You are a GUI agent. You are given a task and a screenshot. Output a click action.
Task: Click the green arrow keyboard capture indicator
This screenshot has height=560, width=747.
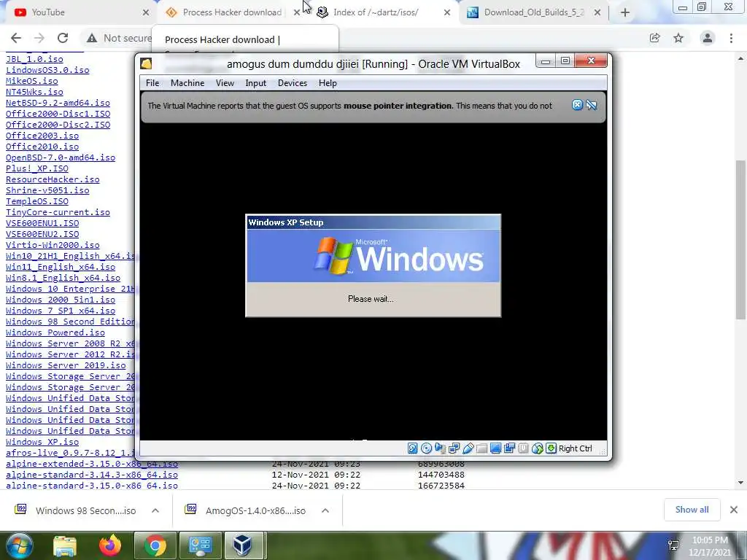coord(551,448)
